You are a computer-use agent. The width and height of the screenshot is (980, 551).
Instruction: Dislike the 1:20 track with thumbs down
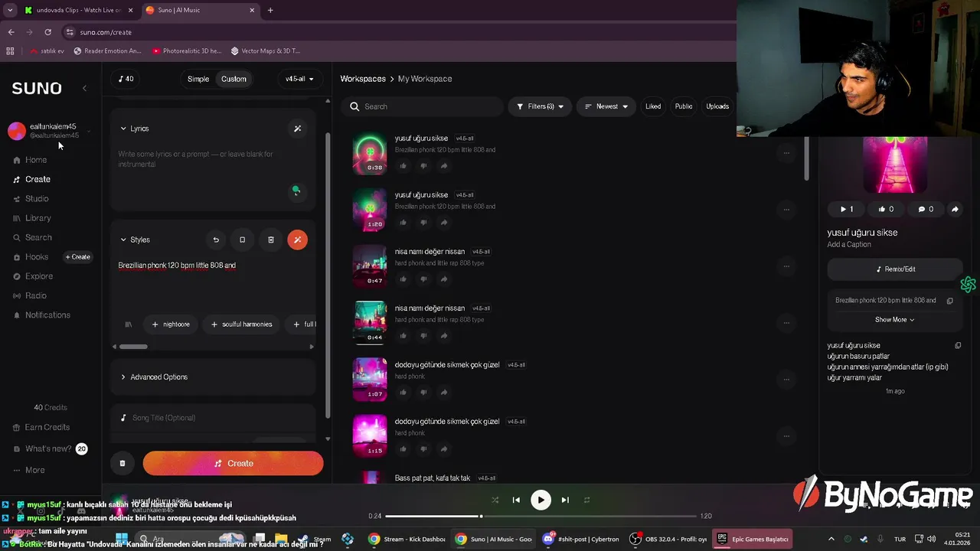point(423,223)
